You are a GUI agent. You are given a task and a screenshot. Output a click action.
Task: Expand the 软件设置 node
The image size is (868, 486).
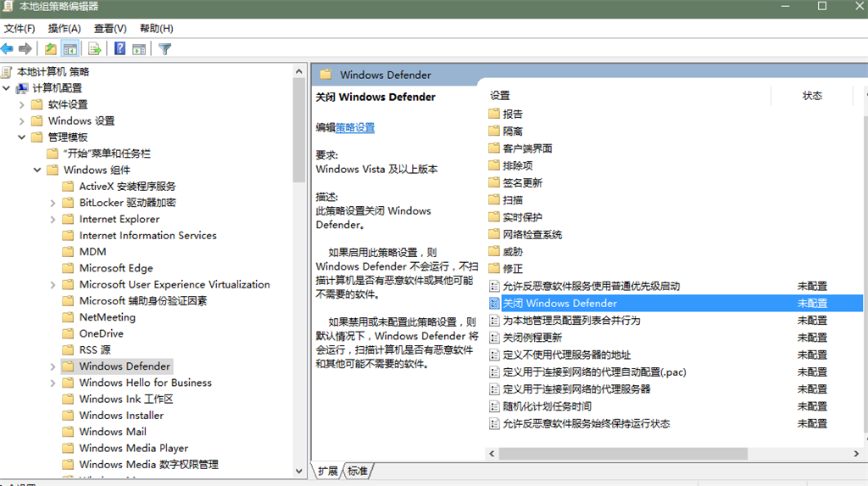[21, 104]
